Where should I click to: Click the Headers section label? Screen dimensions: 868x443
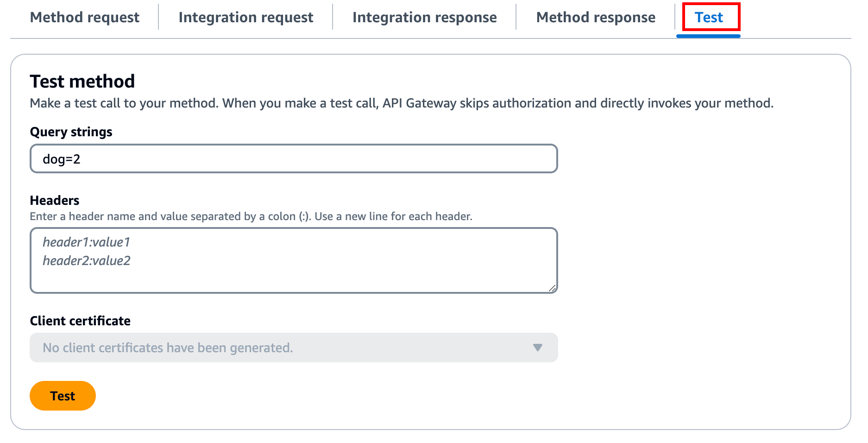54,200
